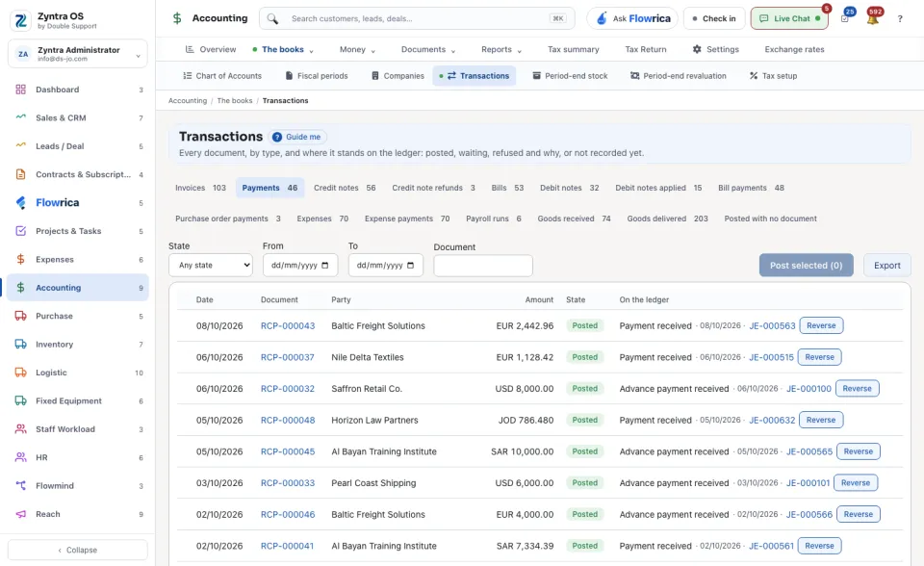Image resolution: width=924 pixels, height=566 pixels.
Task: Open Exchange rates menu item
Action: coord(794,49)
